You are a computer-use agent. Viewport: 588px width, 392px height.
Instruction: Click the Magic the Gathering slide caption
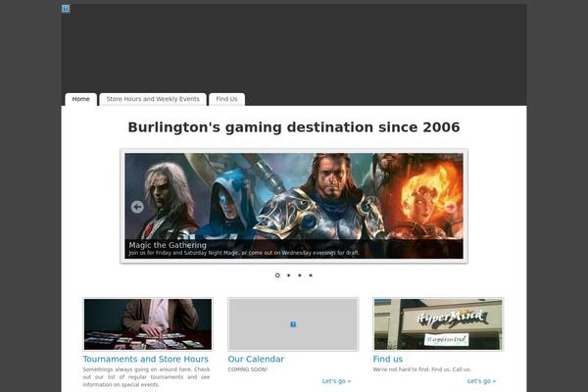pos(168,245)
